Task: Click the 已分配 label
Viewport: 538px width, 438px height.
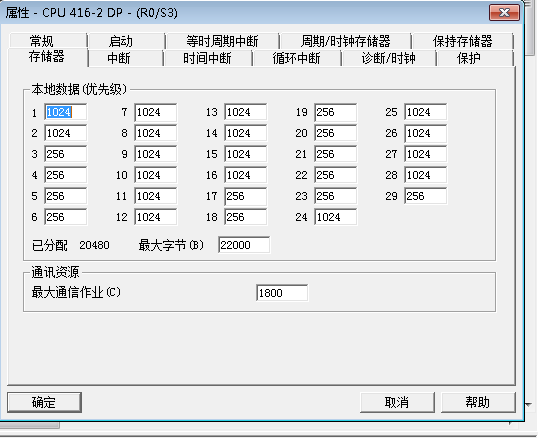Action: 49,245
